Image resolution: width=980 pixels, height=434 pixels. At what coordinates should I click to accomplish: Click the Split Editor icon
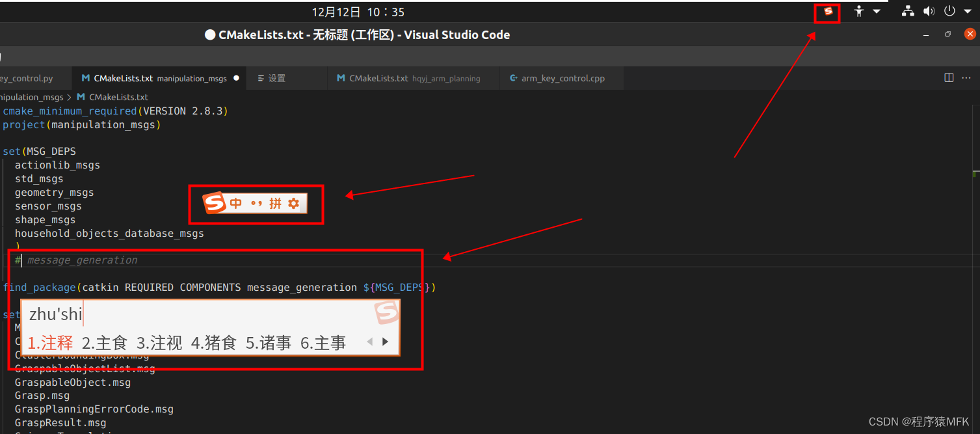(x=949, y=78)
